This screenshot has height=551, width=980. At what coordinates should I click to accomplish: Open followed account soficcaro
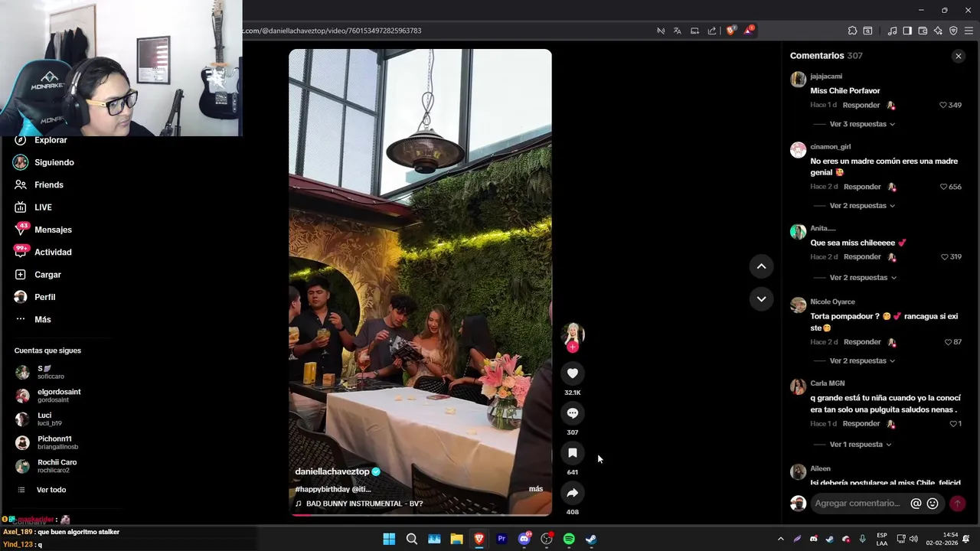coord(51,372)
